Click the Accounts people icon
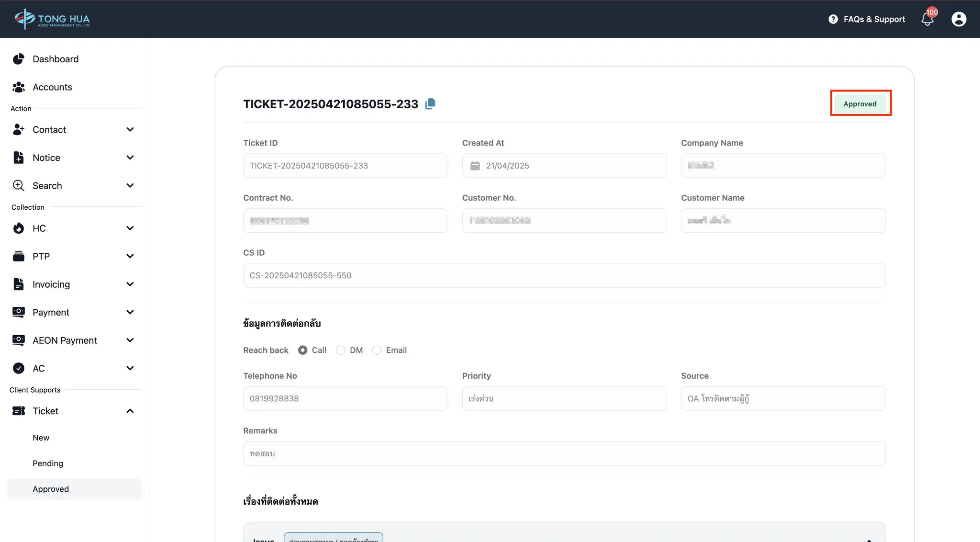This screenshot has height=542, width=980. [19, 87]
